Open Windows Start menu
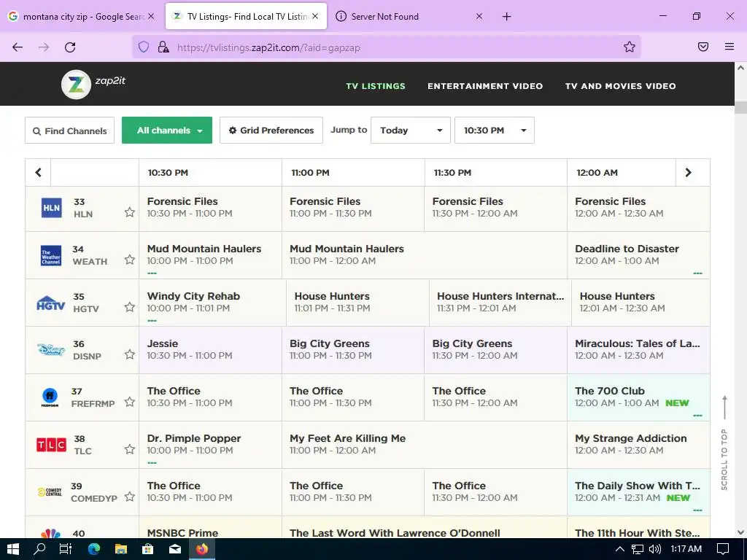 point(13,549)
